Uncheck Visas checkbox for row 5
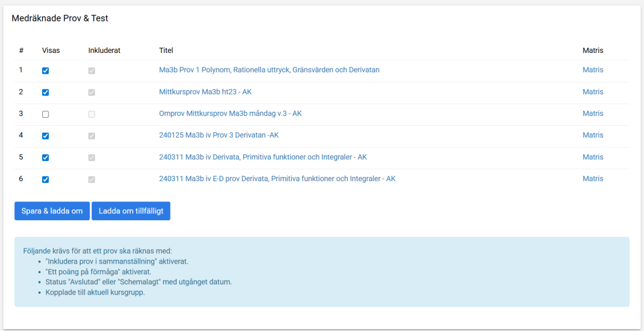Screen dimensions: 644x331 45,158
